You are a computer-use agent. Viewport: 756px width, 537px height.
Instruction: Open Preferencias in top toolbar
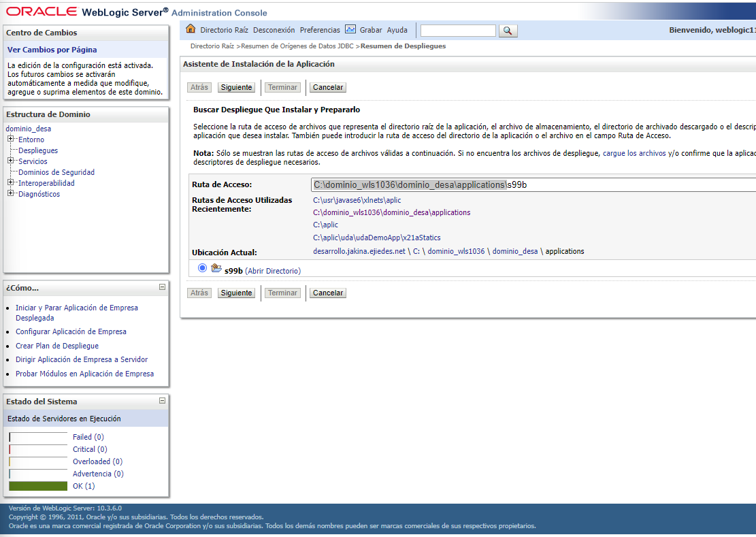pos(320,30)
